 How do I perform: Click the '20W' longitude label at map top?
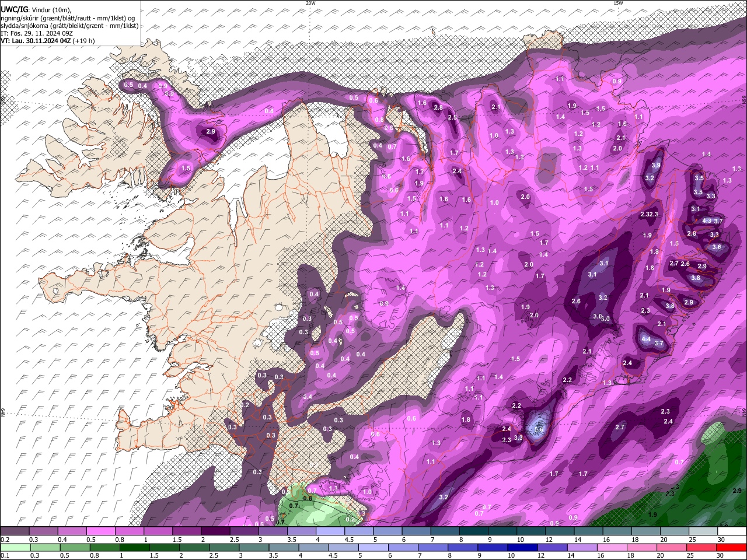[310, 3]
